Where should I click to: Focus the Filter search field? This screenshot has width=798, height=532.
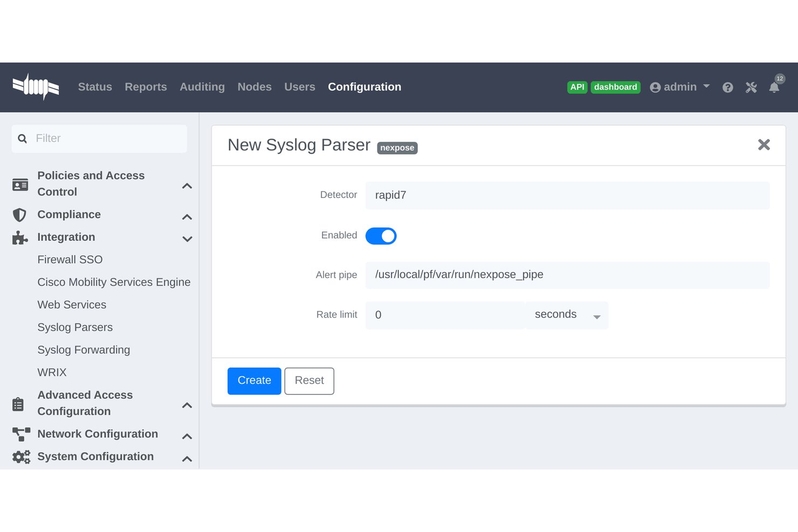(x=99, y=139)
